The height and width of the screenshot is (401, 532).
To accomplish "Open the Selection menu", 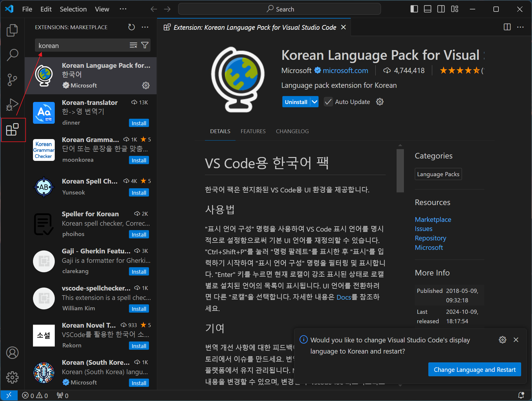I will coord(73,9).
